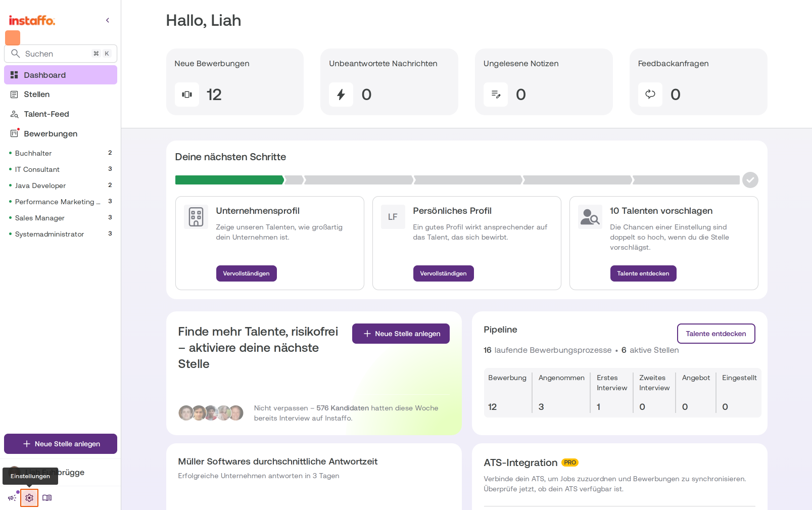
Task: Click the megaphone announcements icon
Action: coord(12,498)
